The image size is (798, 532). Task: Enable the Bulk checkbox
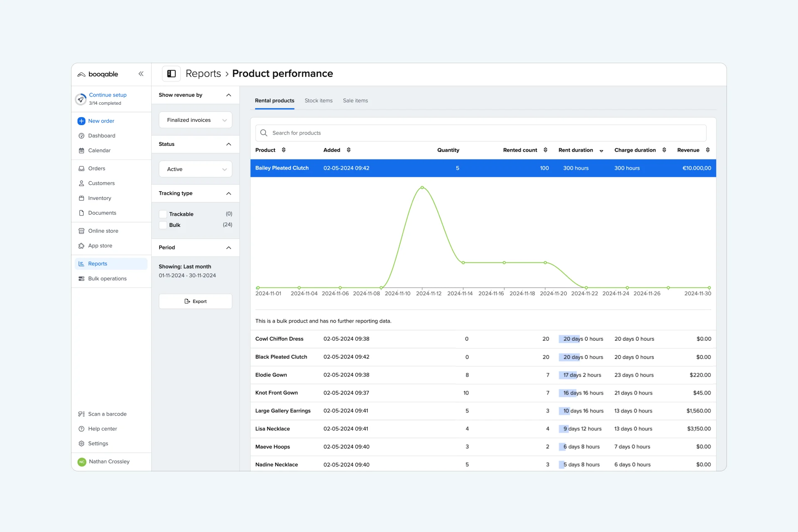[x=163, y=225]
